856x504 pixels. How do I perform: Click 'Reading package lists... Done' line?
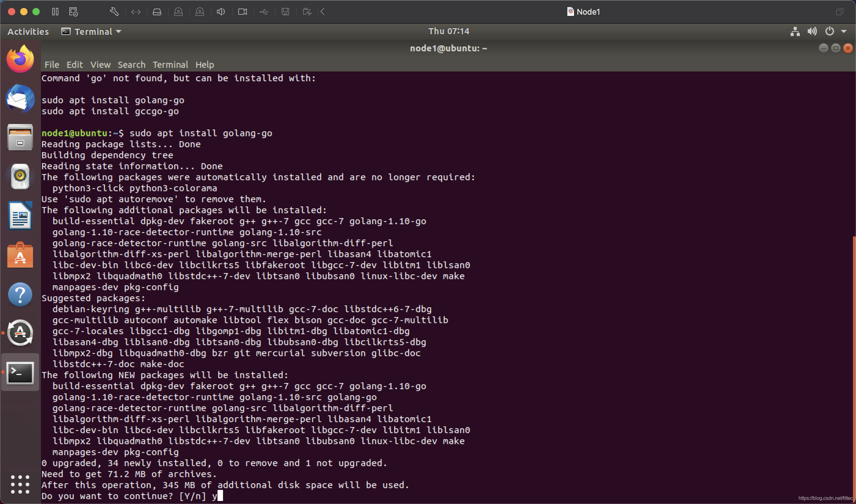pyautogui.click(x=121, y=144)
